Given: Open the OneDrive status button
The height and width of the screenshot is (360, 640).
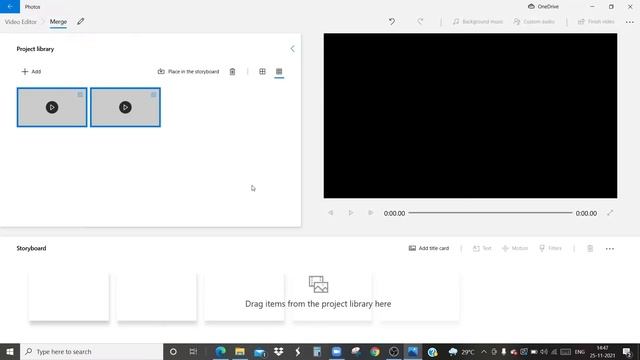Looking at the screenshot, I should click(543, 7).
